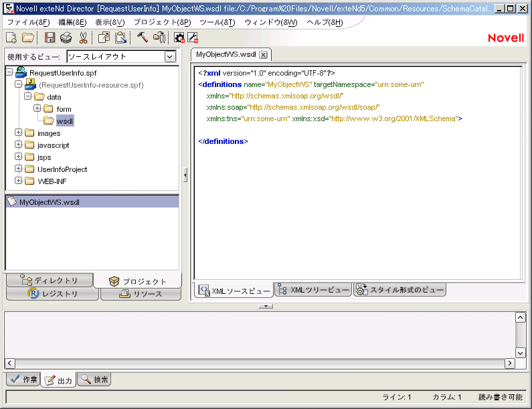
Task: Open the view layout dropdown
Action: 170,56
